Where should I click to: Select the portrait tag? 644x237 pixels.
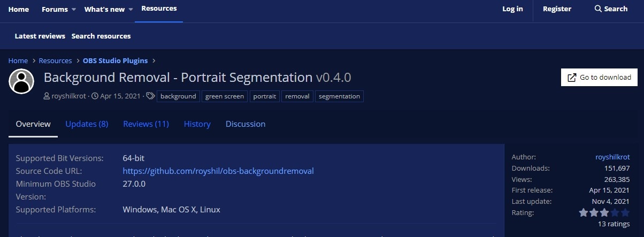point(265,96)
